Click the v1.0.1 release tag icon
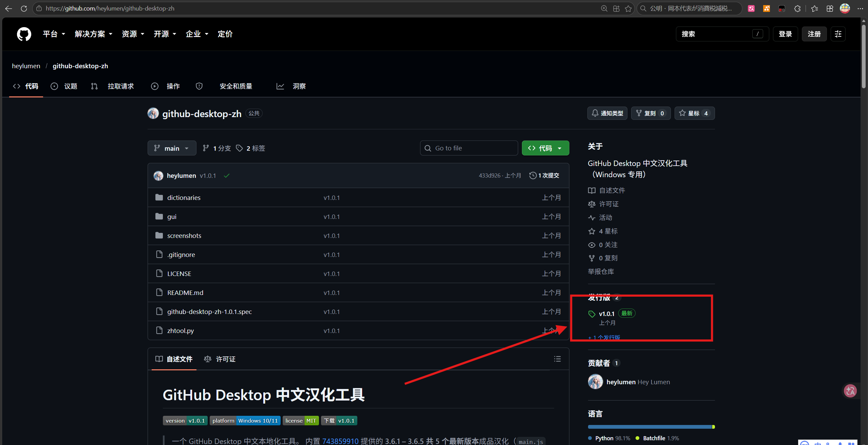 pos(592,314)
